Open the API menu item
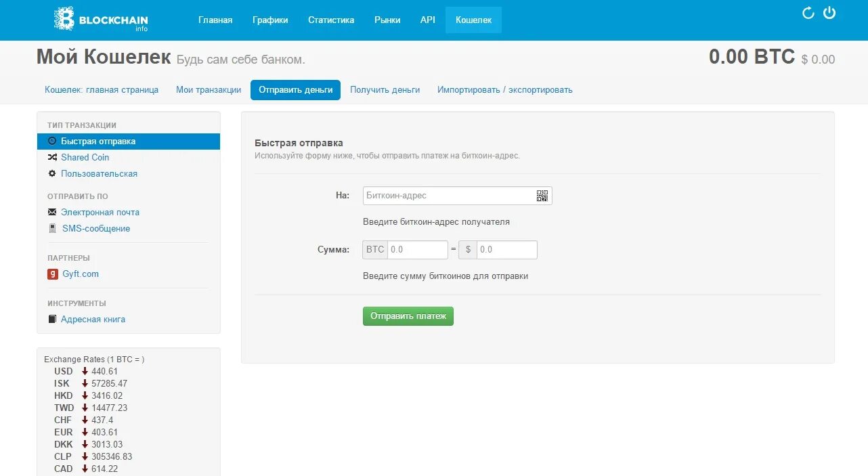 428,20
